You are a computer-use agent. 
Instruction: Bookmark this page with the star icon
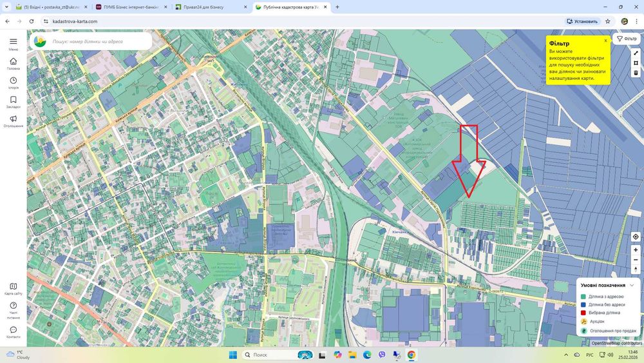click(608, 21)
